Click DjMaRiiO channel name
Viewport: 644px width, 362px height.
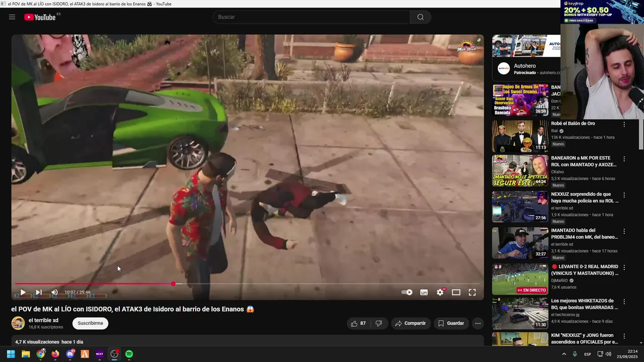coord(559,281)
